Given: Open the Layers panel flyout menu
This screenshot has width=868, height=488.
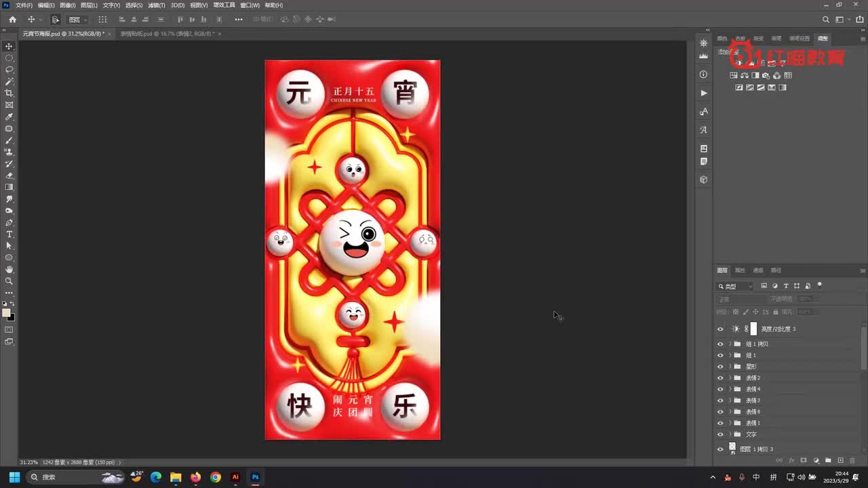Looking at the screenshot, I should [863, 270].
